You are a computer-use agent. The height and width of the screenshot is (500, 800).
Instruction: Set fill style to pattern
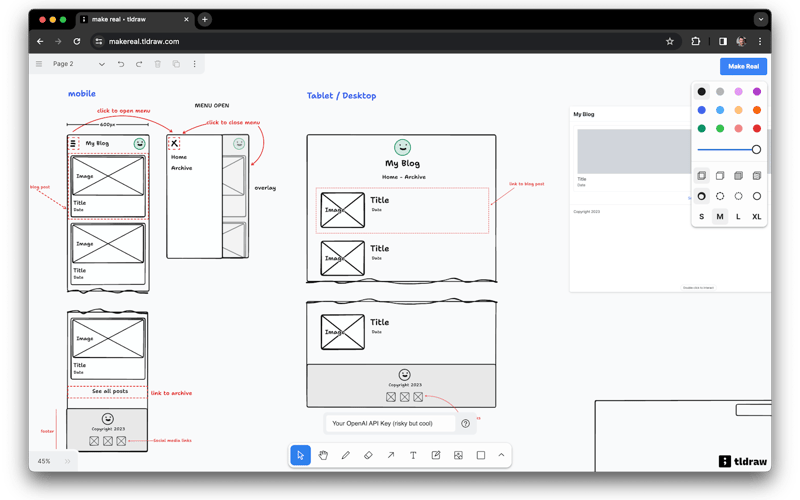tap(757, 176)
